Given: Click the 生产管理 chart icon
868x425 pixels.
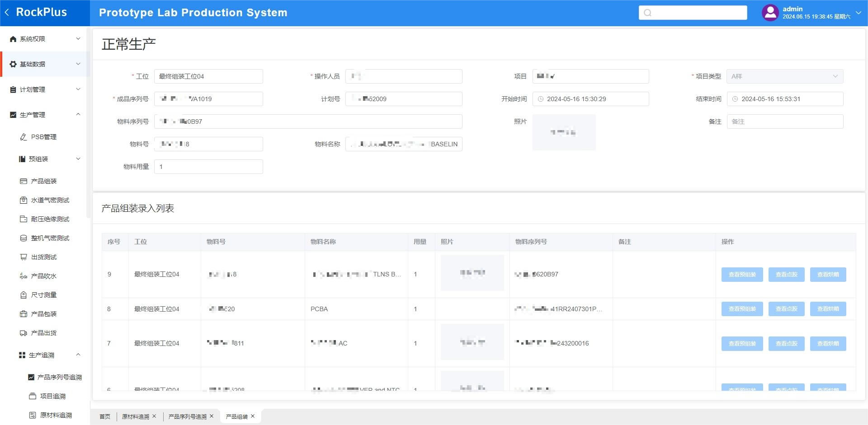Looking at the screenshot, I should [x=13, y=115].
